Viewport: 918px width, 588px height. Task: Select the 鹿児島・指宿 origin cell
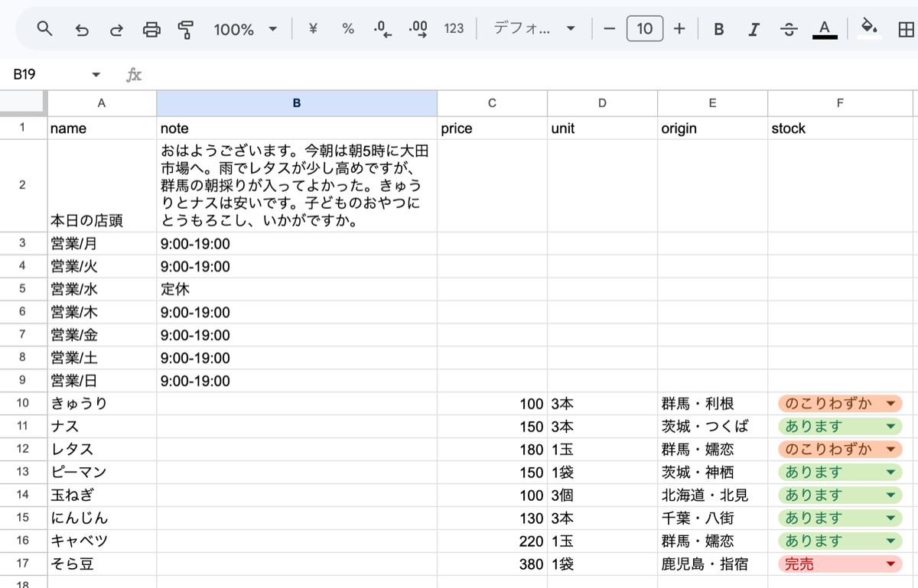[712, 564]
